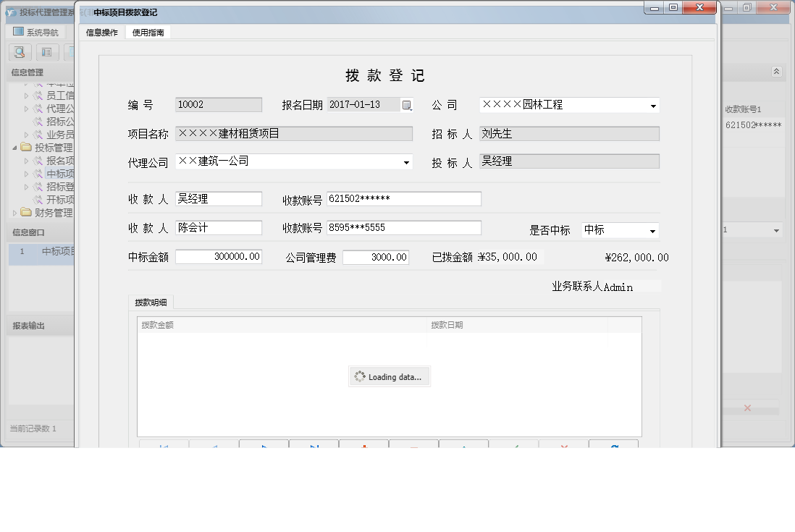This screenshot has width=795, height=532.
Task: Click inside the 中标金额 input field
Action: [217, 256]
